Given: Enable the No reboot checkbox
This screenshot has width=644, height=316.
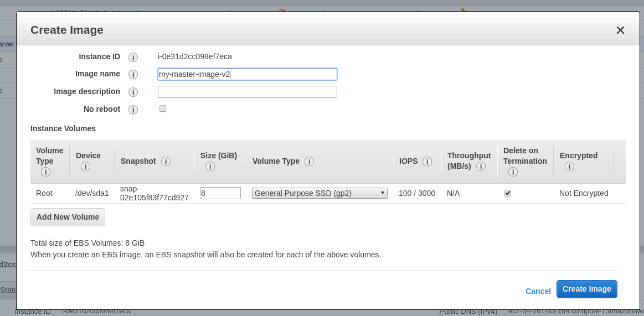Looking at the screenshot, I should point(163,109).
